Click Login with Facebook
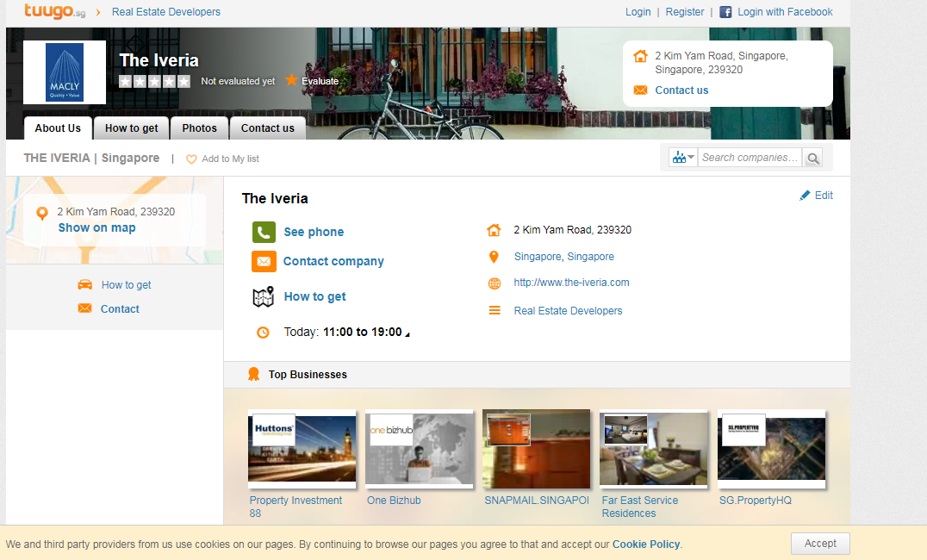 tap(785, 12)
